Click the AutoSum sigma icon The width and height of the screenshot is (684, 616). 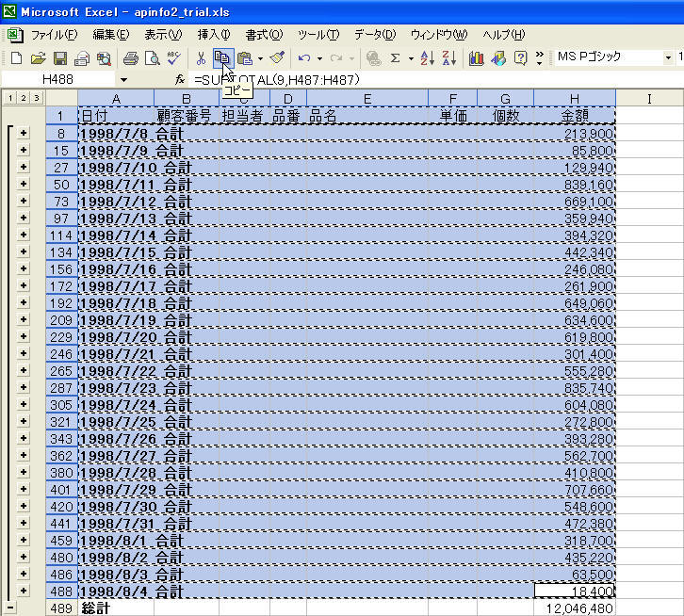pos(396,58)
